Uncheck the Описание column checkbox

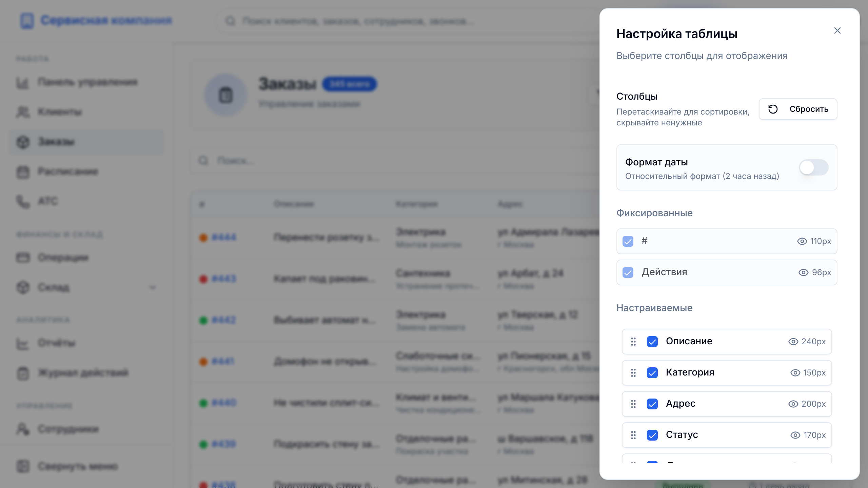pos(652,342)
